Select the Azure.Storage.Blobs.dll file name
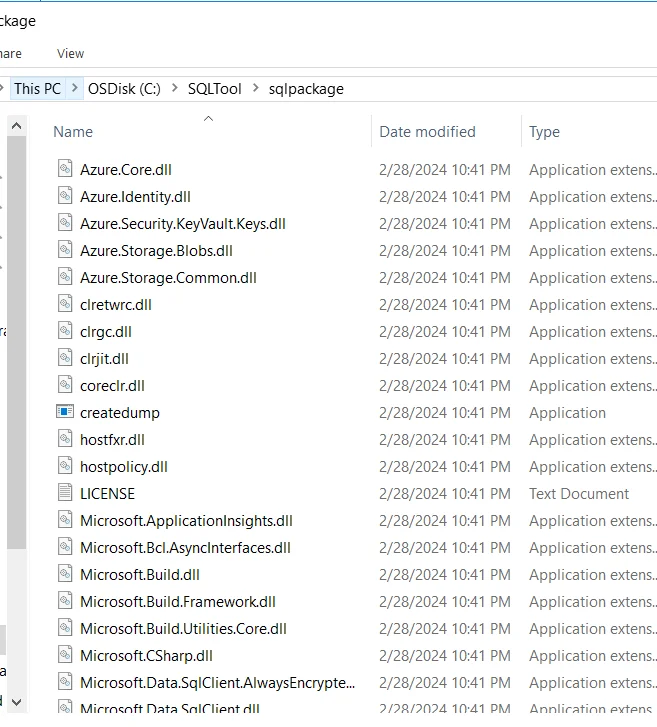The height and width of the screenshot is (727, 657). point(156,250)
